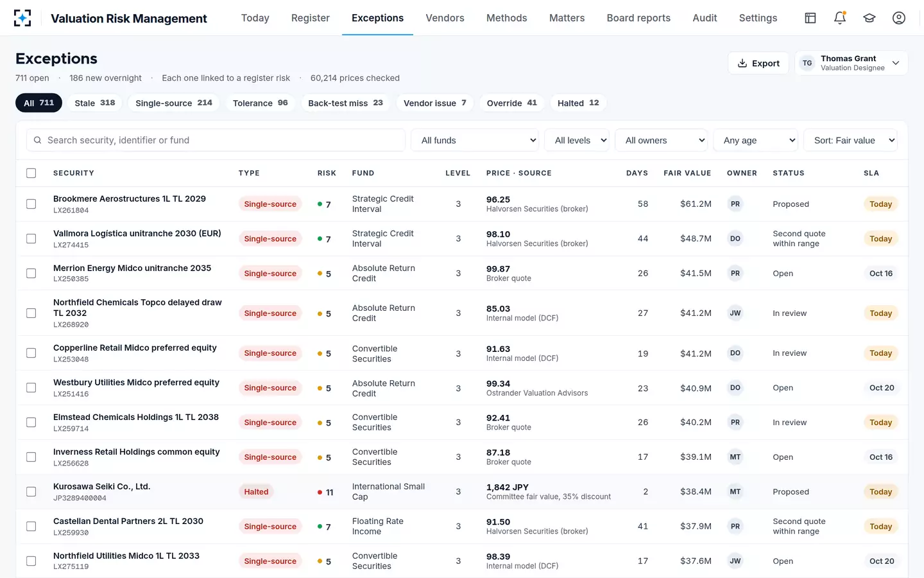Open the Vendors tab
Image resolution: width=924 pixels, height=578 pixels.
click(445, 18)
